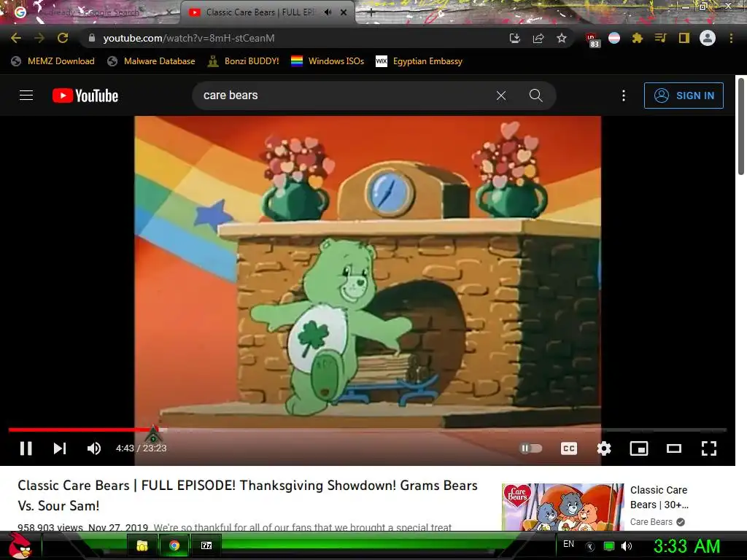
Task: Click the taskbar clock 3:33 AM
Action: click(686, 546)
